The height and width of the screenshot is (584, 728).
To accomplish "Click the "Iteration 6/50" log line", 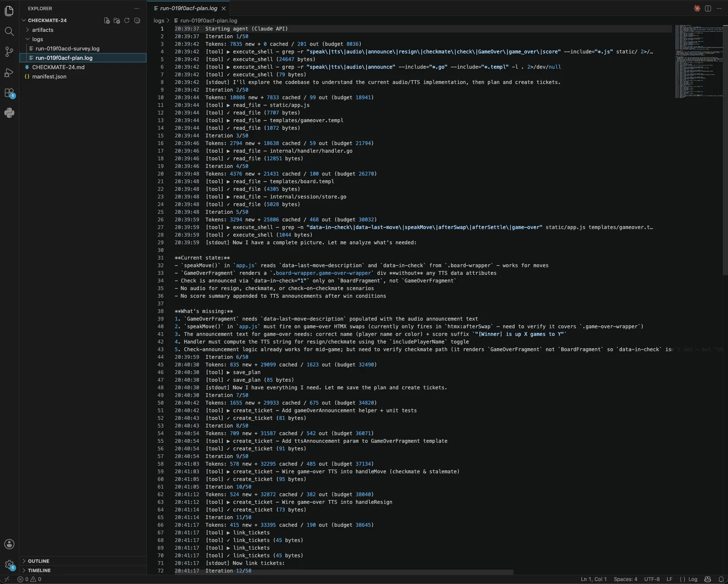I will (x=227, y=357).
